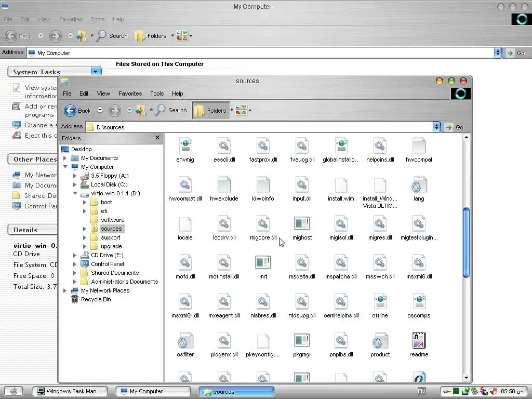Click Go button in My Computer window
532x399 pixels.
516,53
